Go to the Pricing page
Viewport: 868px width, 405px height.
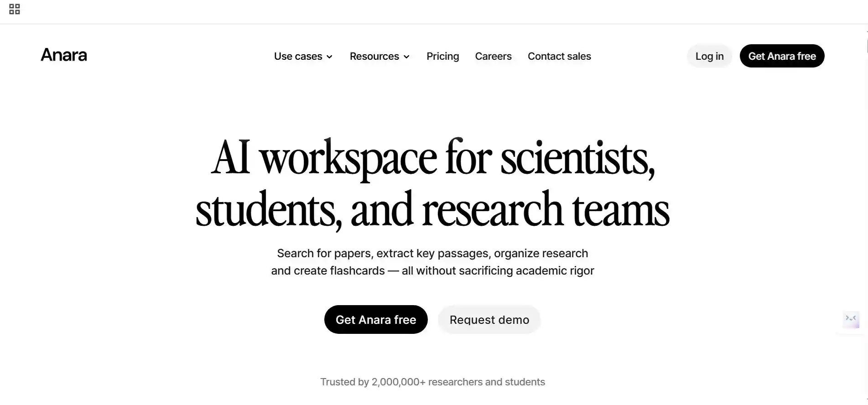point(442,56)
